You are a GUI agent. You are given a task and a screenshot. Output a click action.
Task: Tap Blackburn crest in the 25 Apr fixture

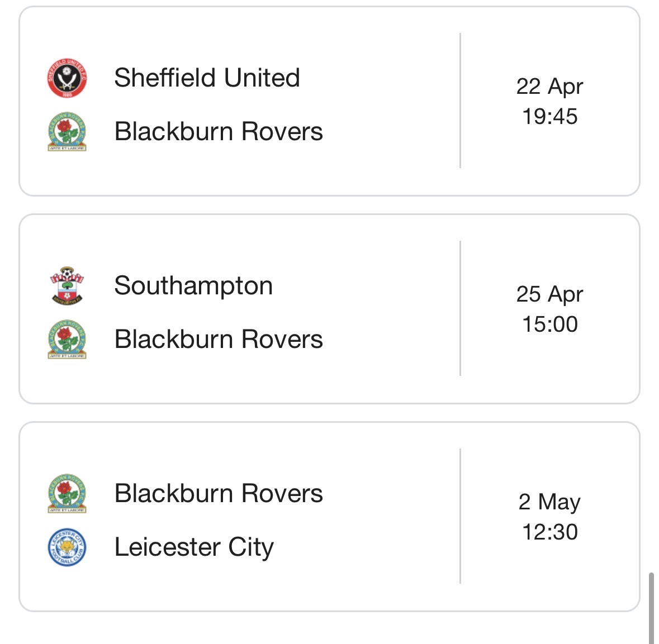[x=67, y=340]
